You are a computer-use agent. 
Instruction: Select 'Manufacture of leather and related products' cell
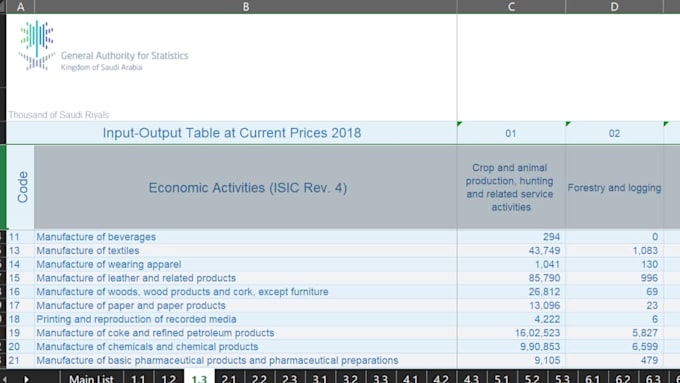[245, 278]
